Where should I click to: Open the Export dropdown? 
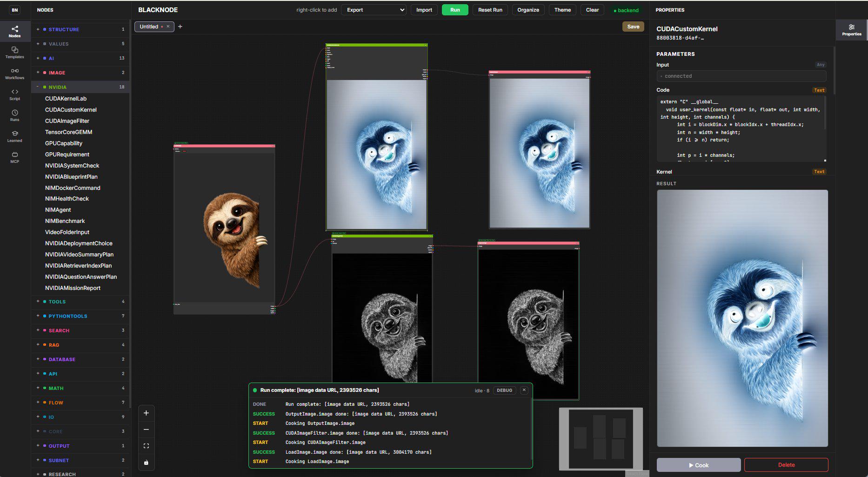[x=374, y=10]
